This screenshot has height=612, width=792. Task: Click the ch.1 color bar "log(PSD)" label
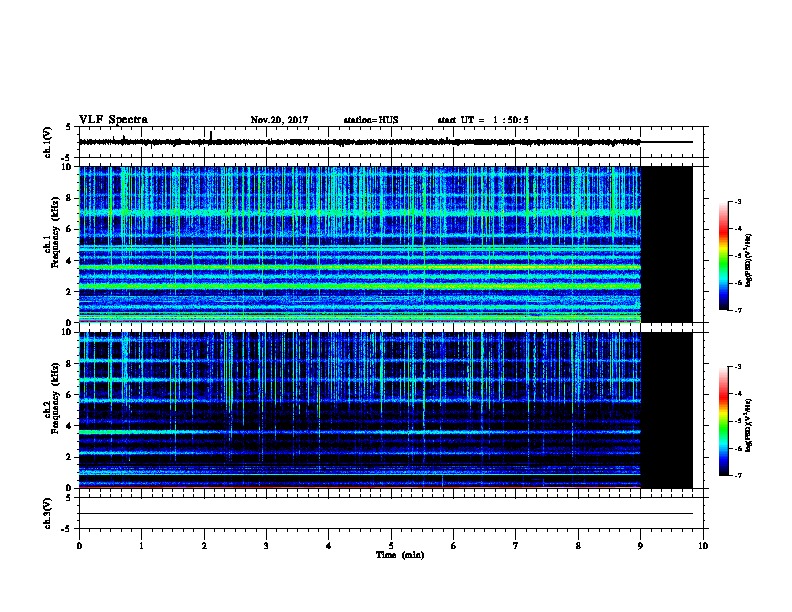(x=749, y=260)
